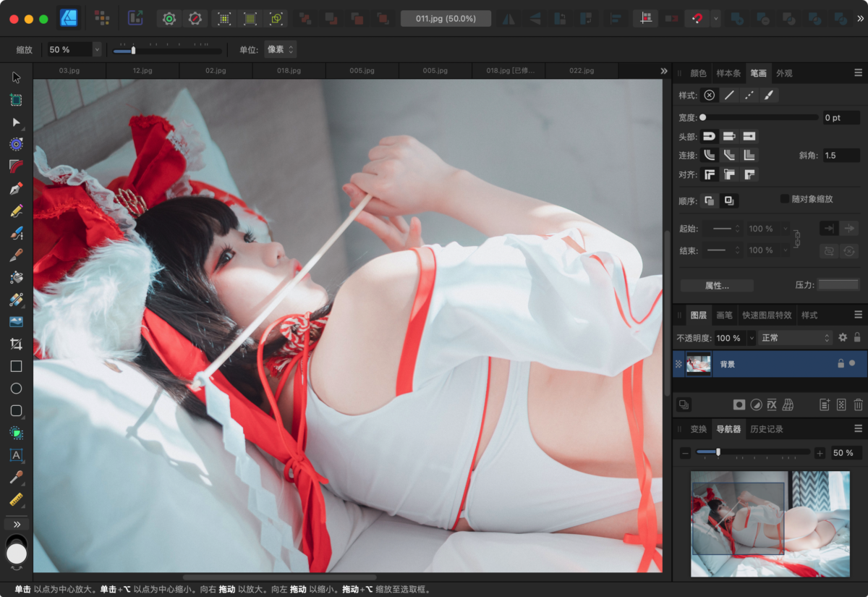Click navigator zoom in plus button

tap(820, 453)
